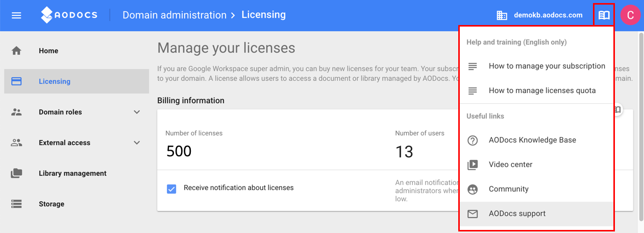644x233 pixels.
Task: Go to Home in sidebar
Action: 77,51
